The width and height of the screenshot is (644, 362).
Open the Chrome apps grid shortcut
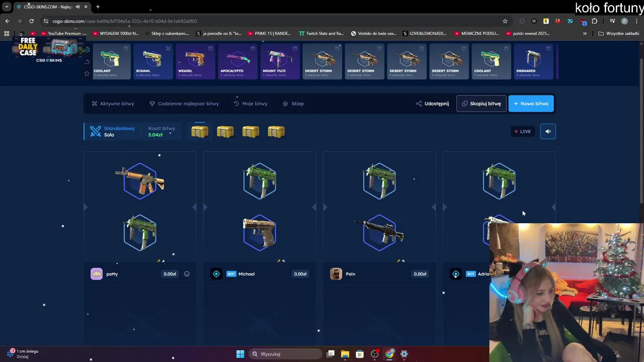(x=7, y=33)
